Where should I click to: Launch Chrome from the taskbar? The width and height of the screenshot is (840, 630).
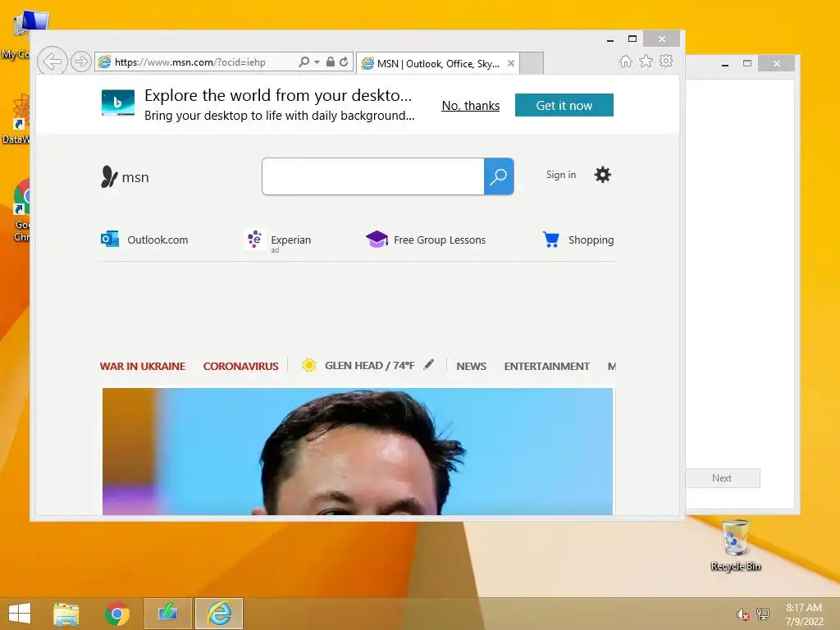[116, 614]
